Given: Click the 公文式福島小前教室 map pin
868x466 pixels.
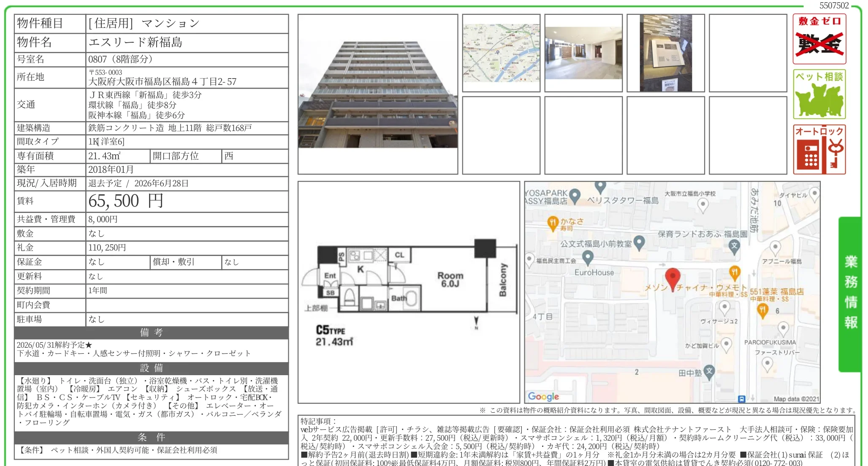Looking at the screenshot, I should [x=640, y=243].
